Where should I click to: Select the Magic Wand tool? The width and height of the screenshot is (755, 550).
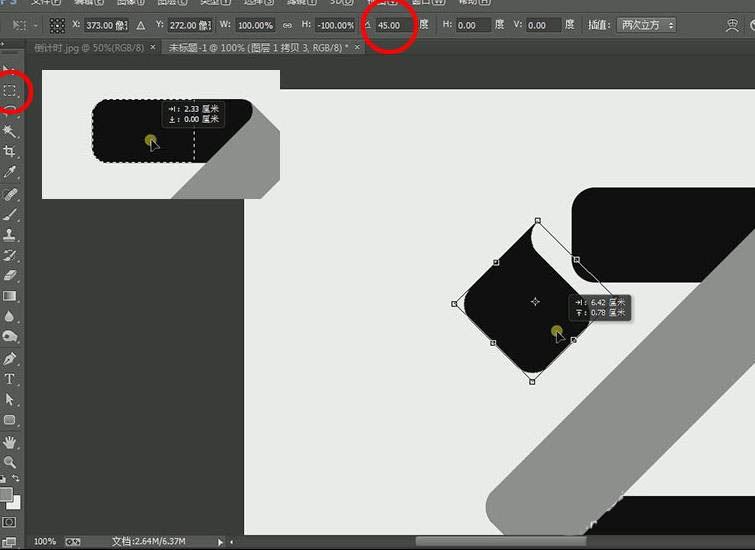point(10,131)
